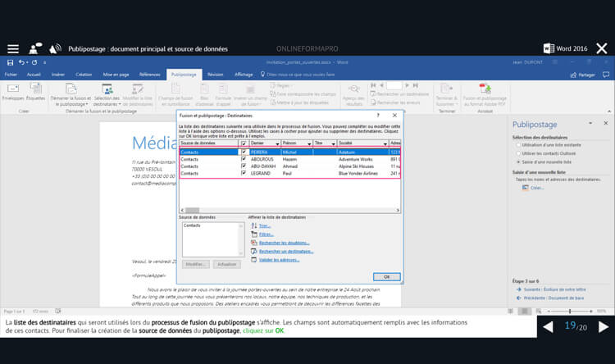The width and height of the screenshot is (615, 364).
Task: Click the Word 2016 logo icon
Action: click(549, 48)
